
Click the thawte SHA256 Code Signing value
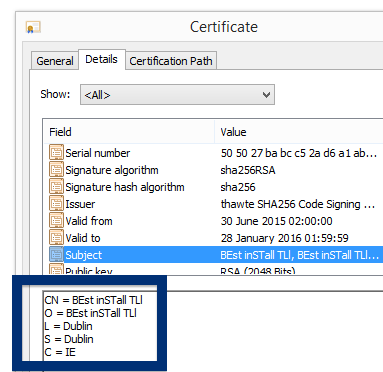(x=298, y=204)
